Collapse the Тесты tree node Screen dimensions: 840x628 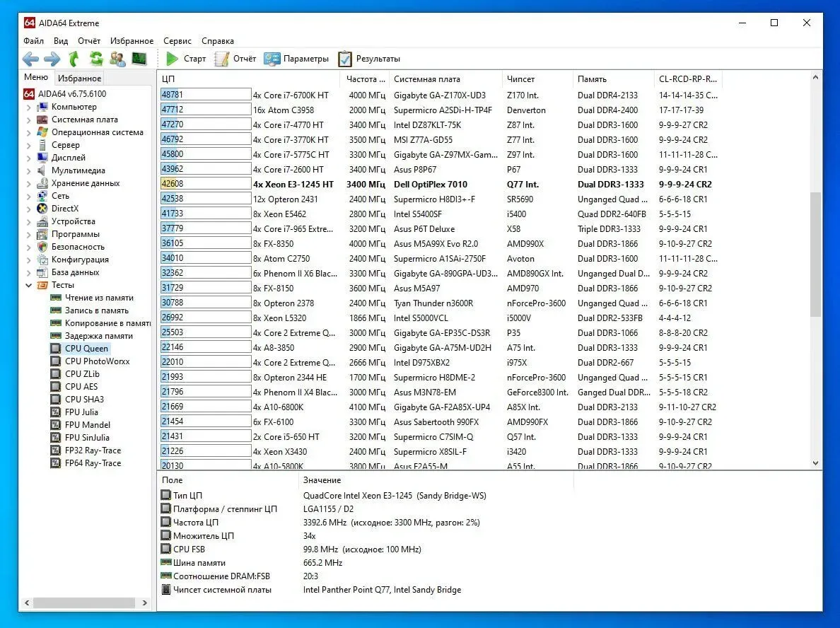point(29,285)
